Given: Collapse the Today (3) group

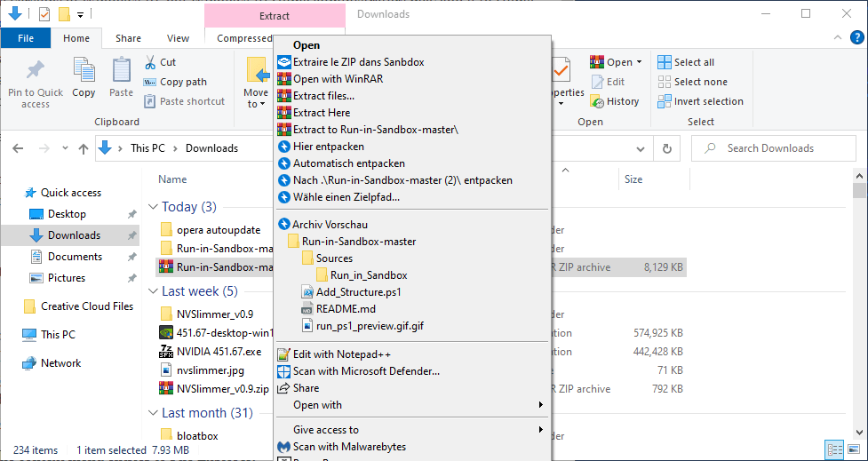Looking at the screenshot, I should pyautogui.click(x=153, y=207).
